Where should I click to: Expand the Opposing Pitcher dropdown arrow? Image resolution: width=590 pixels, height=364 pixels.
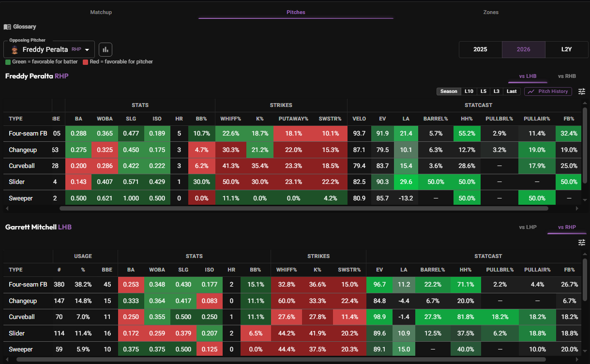[x=87, y=50]
